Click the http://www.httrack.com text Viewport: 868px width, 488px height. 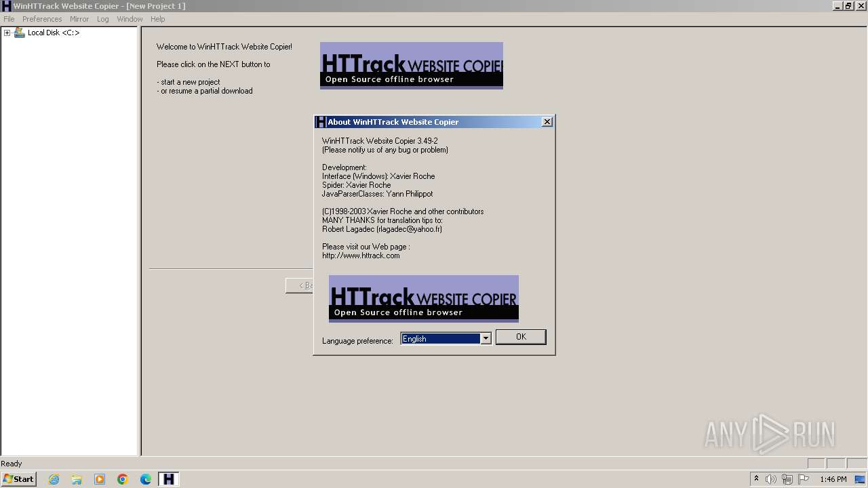361,256
